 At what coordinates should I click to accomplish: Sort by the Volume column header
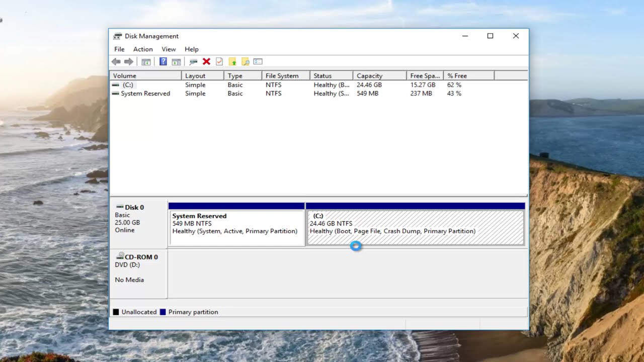[x=145, y=75]
